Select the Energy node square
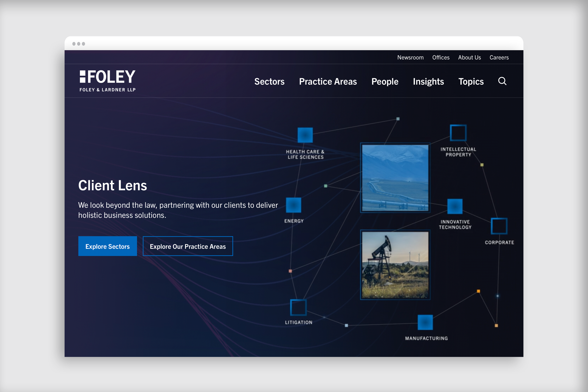The width and height of the screenshot is (588, 392). [x=294, y=205]
